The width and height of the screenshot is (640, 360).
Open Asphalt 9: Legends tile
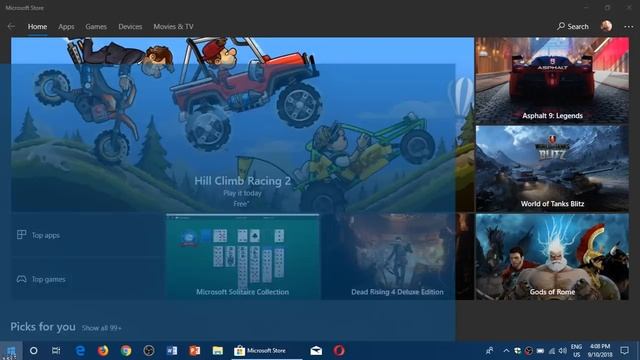pyautogui.click(x=552, y=80)
